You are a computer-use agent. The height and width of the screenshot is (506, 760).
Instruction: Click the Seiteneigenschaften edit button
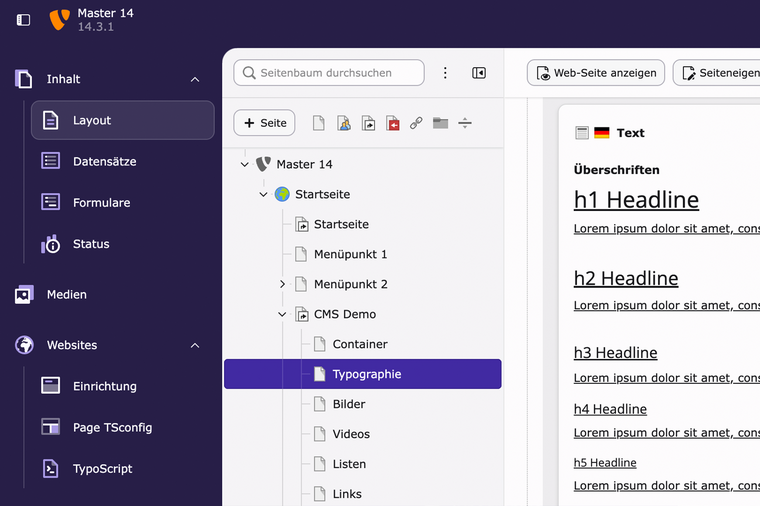(716, 73)
